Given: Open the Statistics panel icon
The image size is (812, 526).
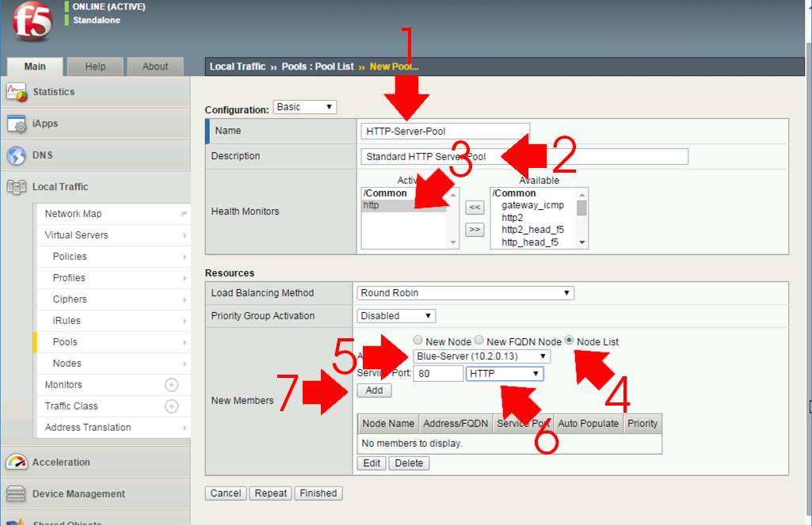Looking at the screenshot, I should tap(17, 91).
